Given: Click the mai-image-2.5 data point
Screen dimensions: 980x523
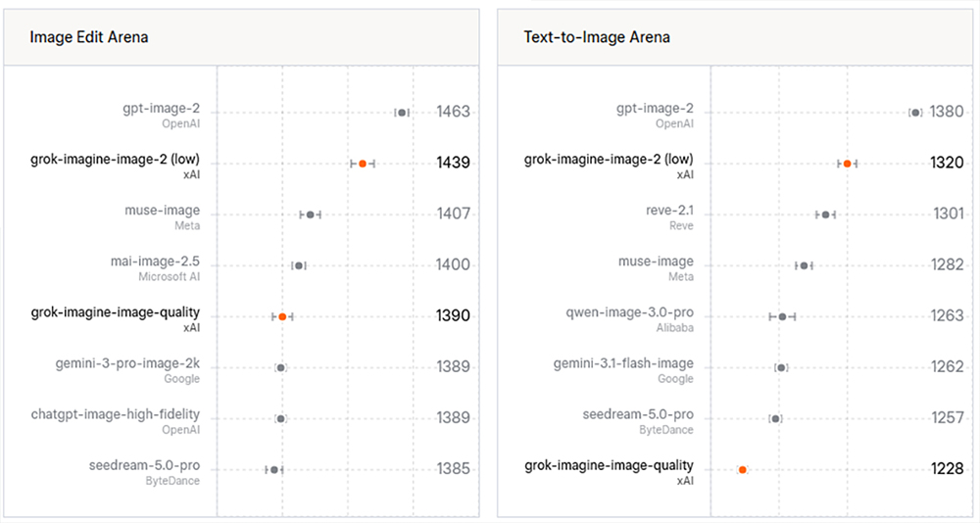Looking at the screenshot, I should (299, 265).
